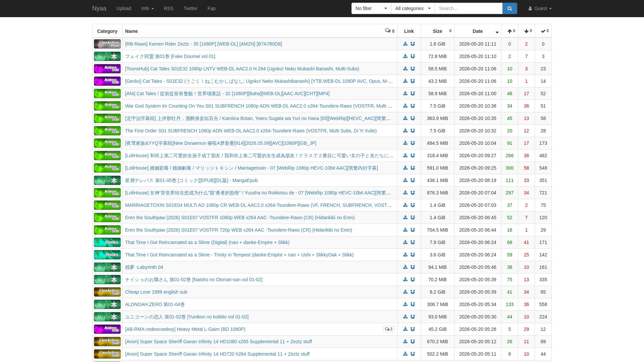The image size is (644, 362).
Task: Click LiveAction Raw category icon on Kamen Rider row
Action: tap(107, 44)
